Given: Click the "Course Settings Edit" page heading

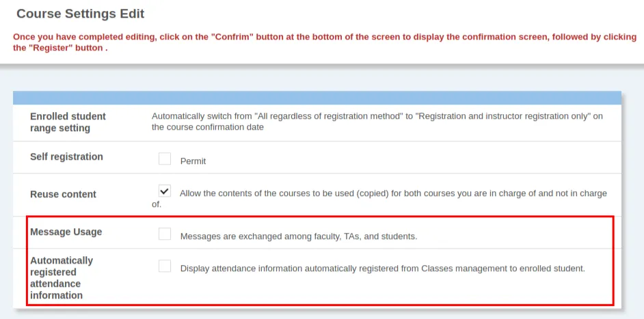Looking at the screenshot, I should coord(80,14).
